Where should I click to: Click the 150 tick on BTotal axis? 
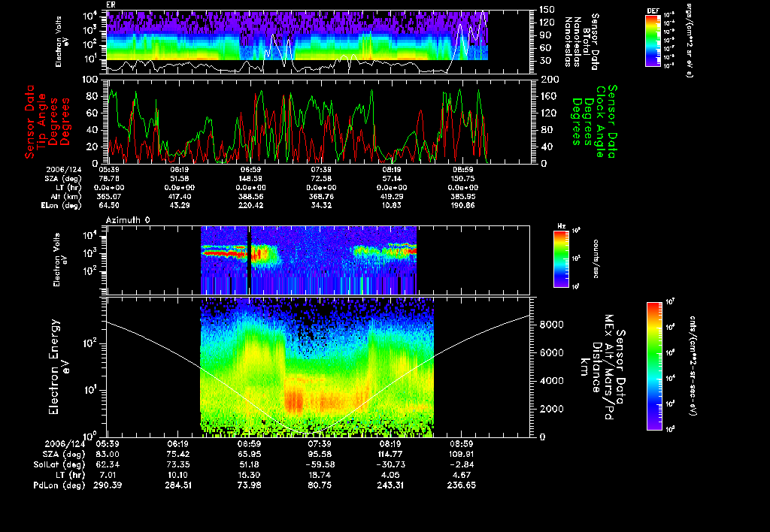pyautogui.click(x=547, y=9)
